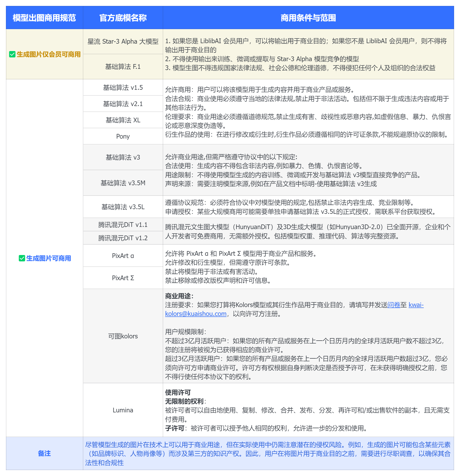Click the 使用许可 bold heading

[178, 392]
